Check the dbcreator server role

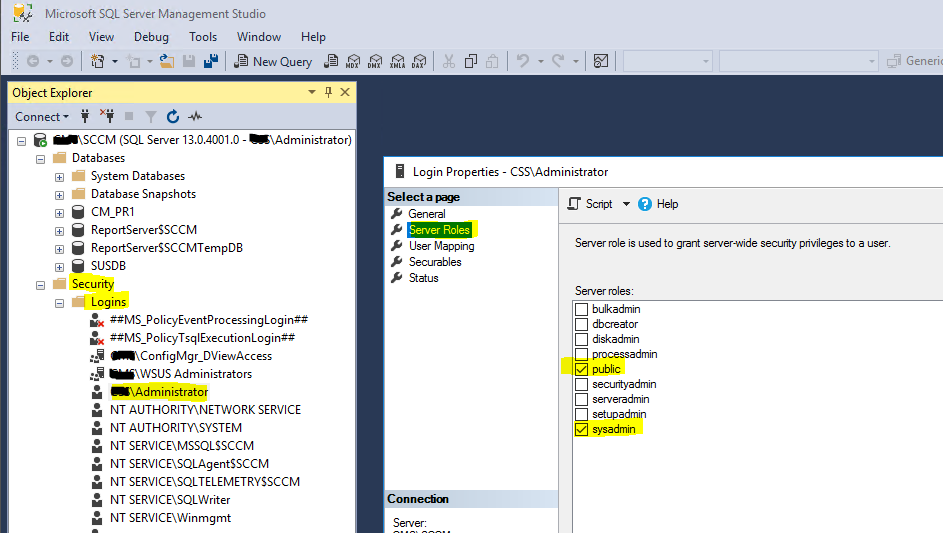[581, 324]
